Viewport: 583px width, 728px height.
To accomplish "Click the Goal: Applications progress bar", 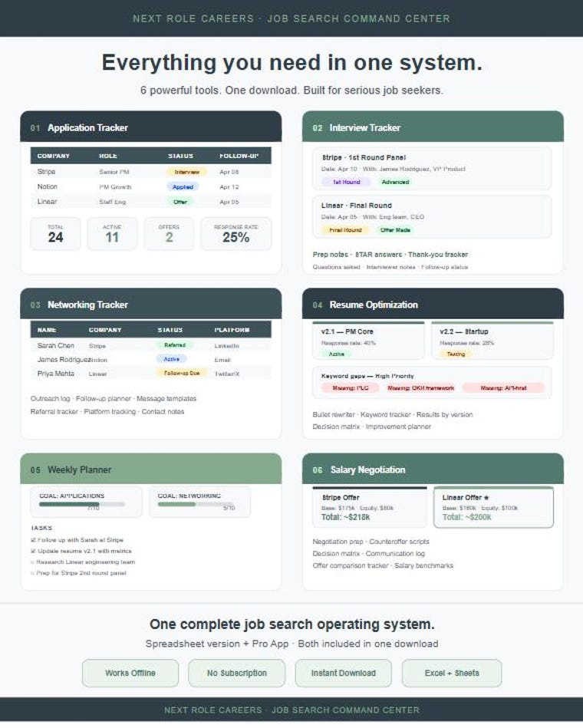I will pyautogui.click(x=82, y=504).
